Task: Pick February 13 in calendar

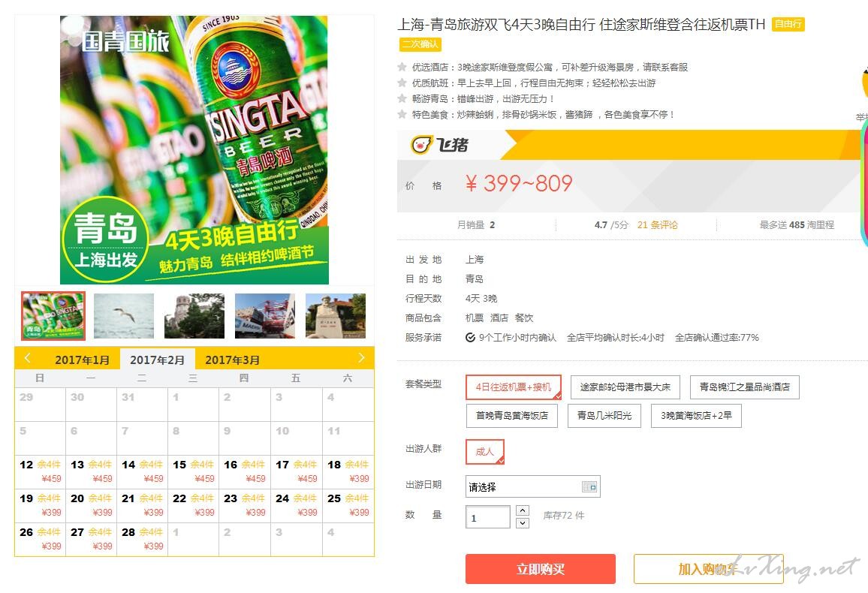Action: pyautogui.click(x=92, y=472)
